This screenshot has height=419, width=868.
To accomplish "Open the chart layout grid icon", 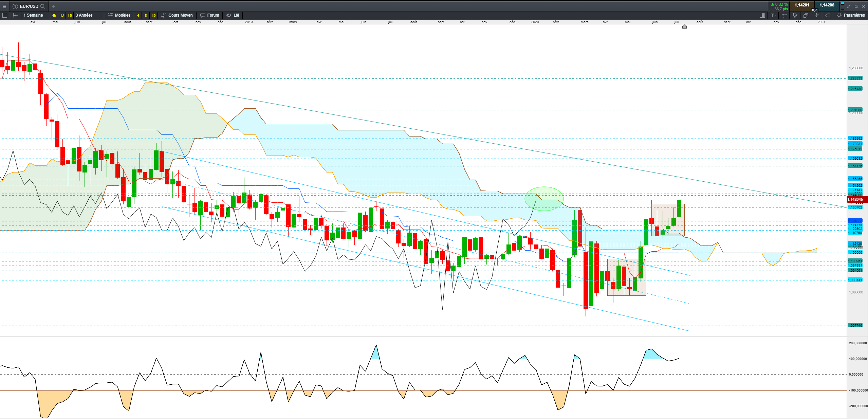I will 16,15.
